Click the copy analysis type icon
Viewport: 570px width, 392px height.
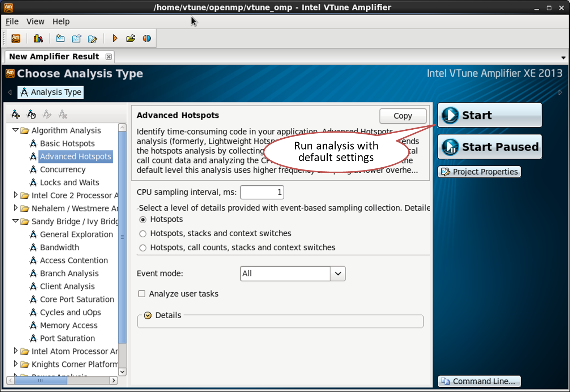(31, 115)
